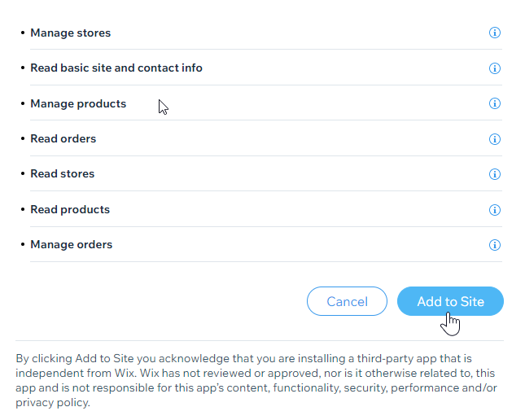Open the Read stores info icon

coord(495,174)
